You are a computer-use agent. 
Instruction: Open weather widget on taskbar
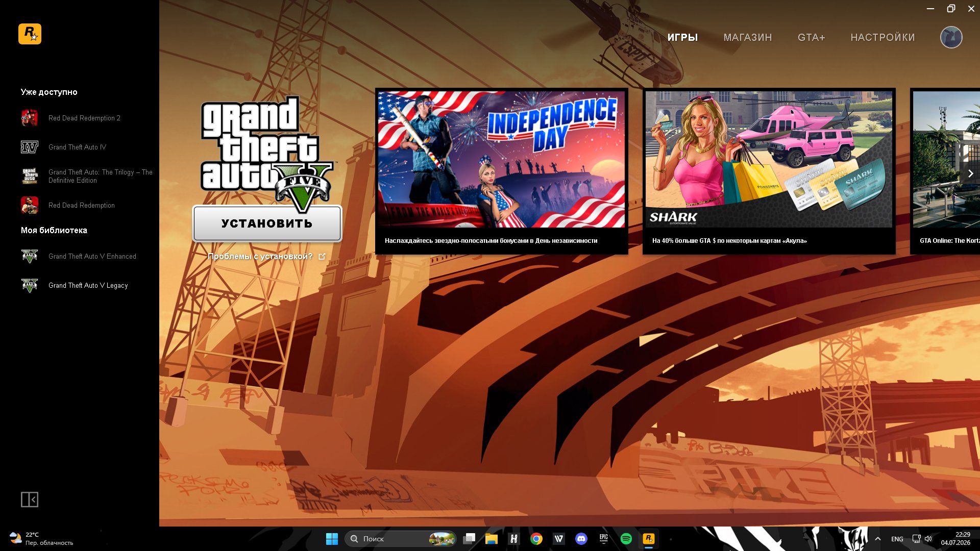[x=41, y=539]
